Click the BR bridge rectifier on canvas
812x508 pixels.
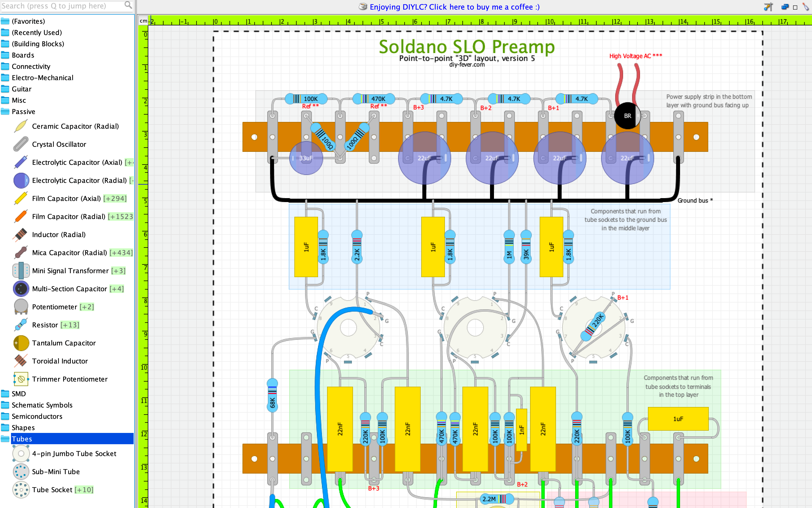627,116
